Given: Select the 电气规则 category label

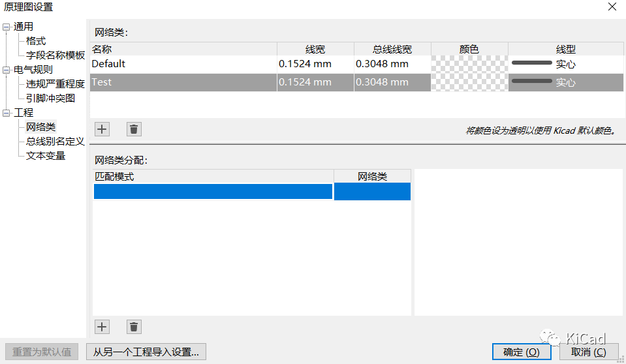Looking at the screenshot, I should pyautogui.click(x=33, y=70).
